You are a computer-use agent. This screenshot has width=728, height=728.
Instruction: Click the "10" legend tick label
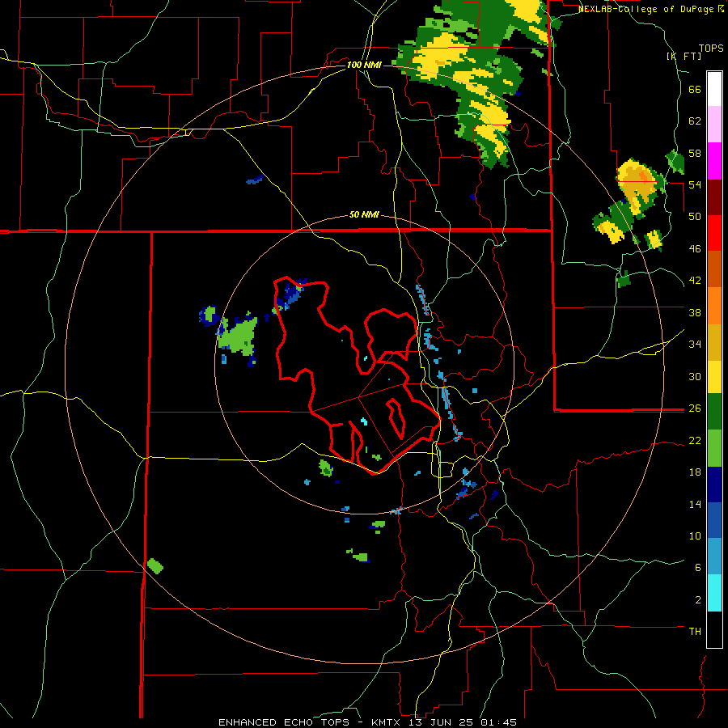pos(695,535)
